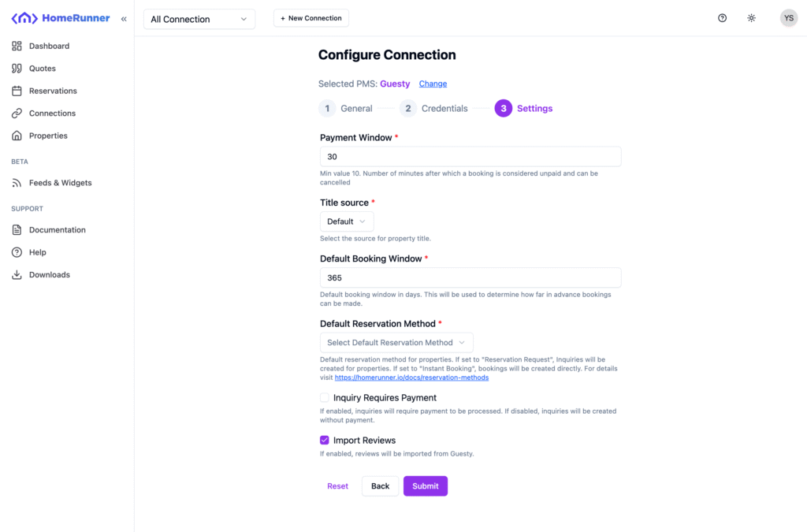The height and width of the screenshot is (532, 807).
Task: Open the Downloads page in sidebar
Action: point(49,275)
